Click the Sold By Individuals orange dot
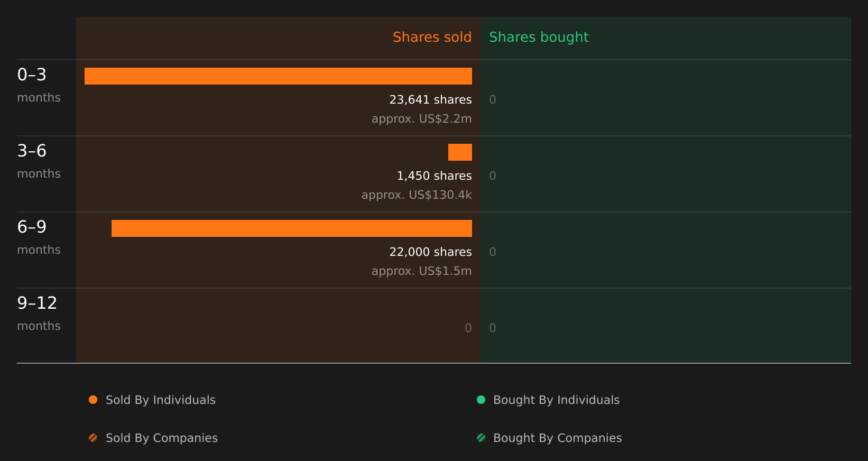This screenshot has height=461, width=868. click(93, 400)
